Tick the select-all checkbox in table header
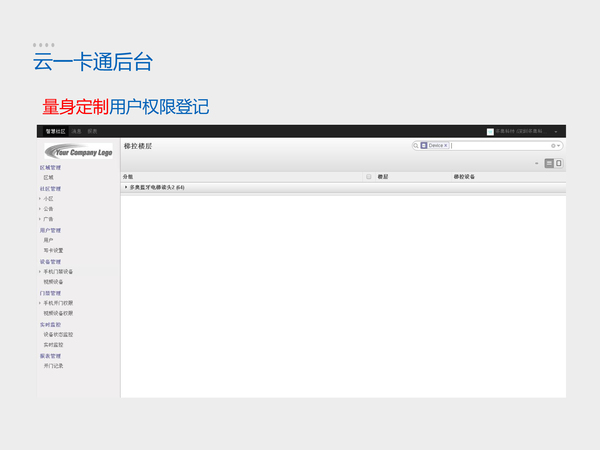The width and height of the screenshot is (600, 450). [368, 177]
